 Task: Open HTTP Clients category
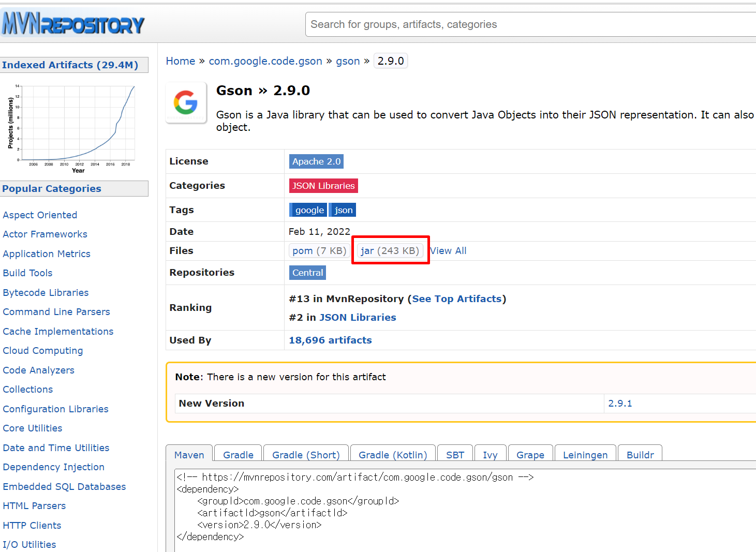point(32,526)
